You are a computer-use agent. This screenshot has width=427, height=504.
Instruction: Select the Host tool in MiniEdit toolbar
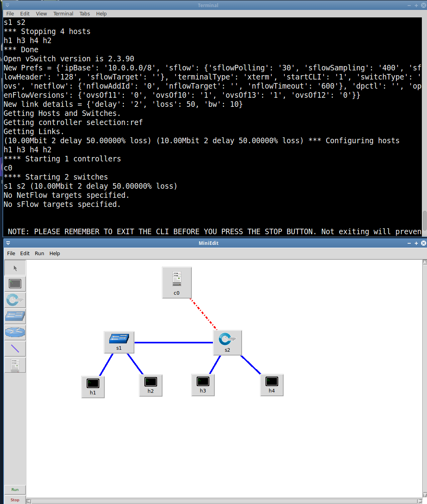[x=15, y=284]
